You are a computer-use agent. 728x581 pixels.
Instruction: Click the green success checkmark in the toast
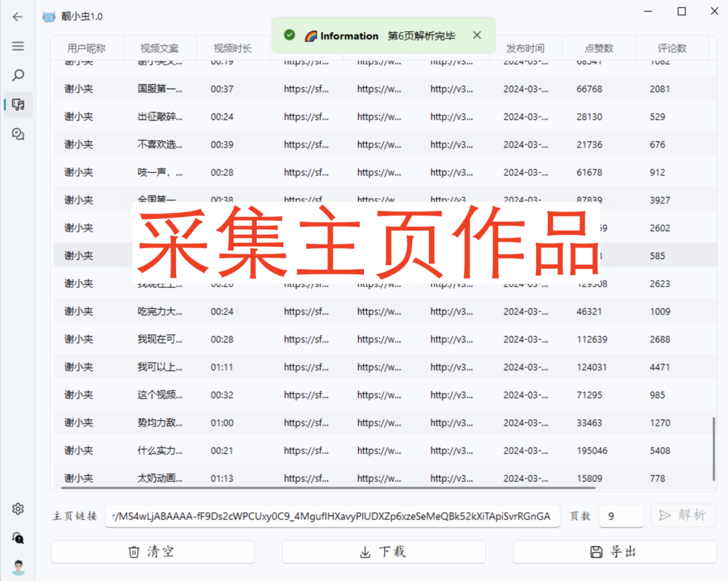pyautogui.click(x=290, y=35)
